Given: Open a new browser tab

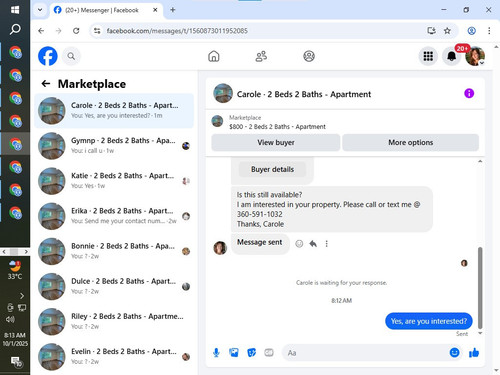Looking at the screenshot, I should tap(173, 10).
